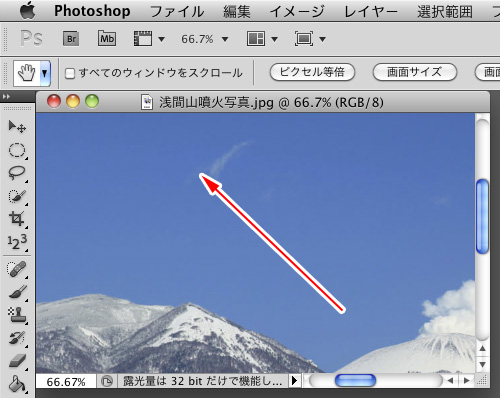
Task: Enable すべてのウィンドウをスクロール checkbox
Action: (x=70, y=73)
